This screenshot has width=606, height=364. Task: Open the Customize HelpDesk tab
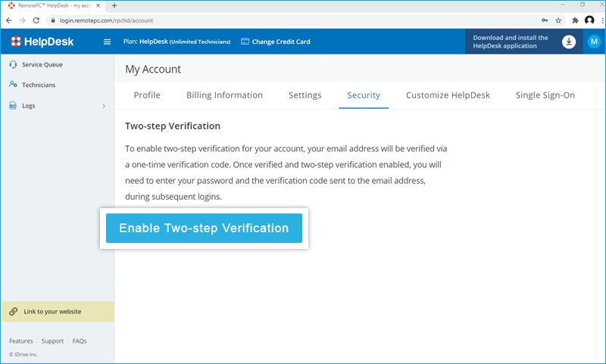point(448,95)
